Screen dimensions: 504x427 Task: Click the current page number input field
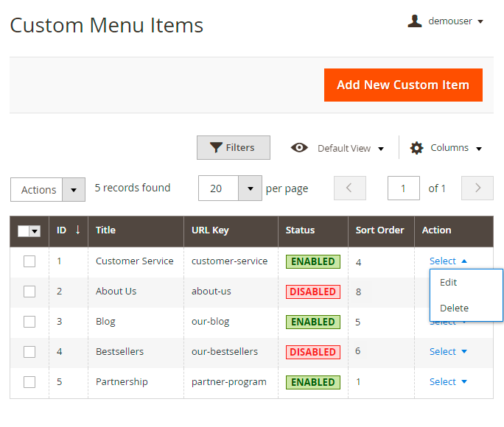pos(404,188)
